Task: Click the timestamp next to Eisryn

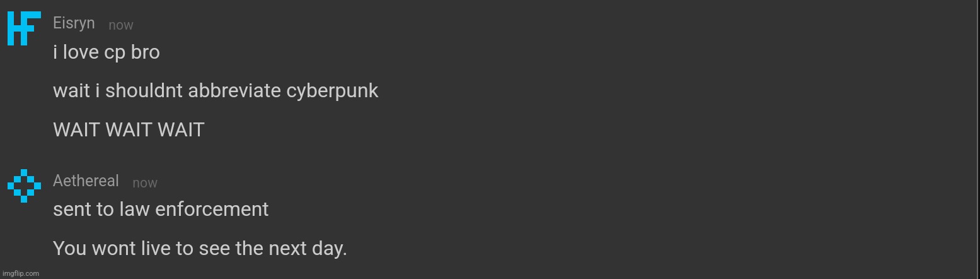Action: pyautogui.click(x=121, y=25)
